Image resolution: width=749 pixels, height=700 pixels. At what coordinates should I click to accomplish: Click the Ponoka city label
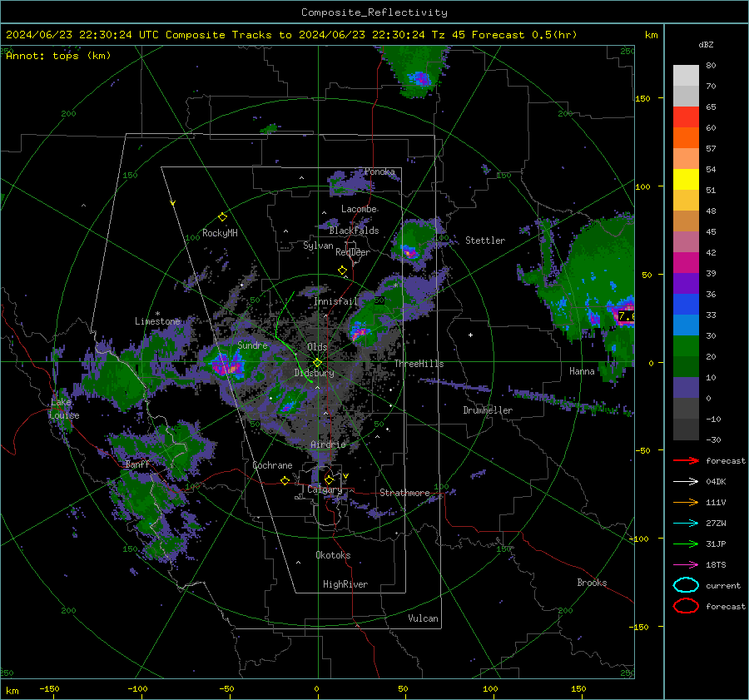tap(379, 172)
